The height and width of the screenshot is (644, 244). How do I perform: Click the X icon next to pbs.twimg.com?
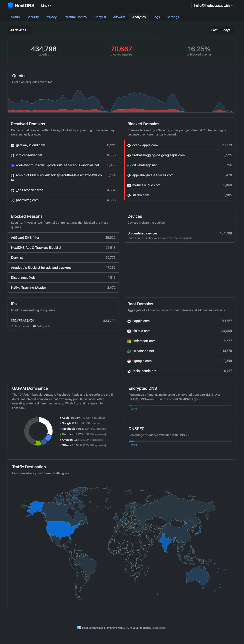12,200
